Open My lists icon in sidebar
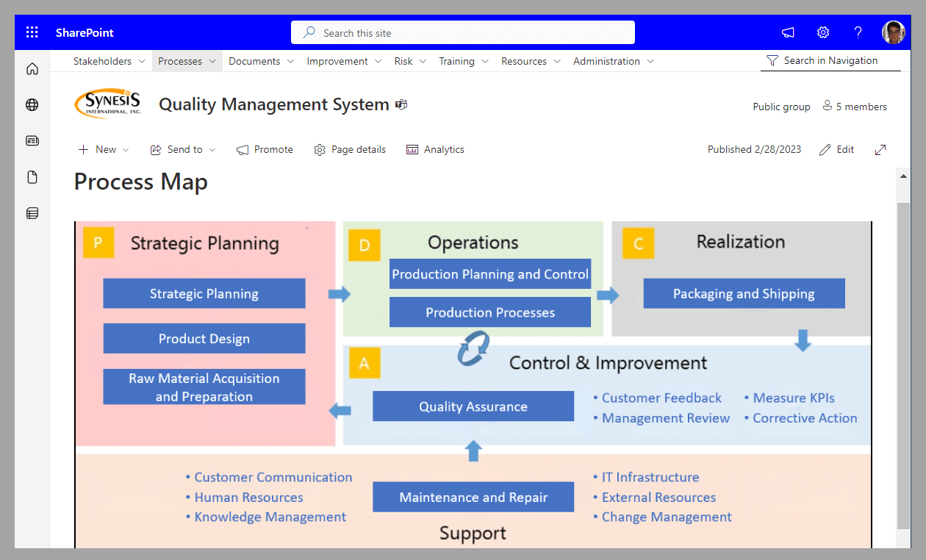 point(32,214)
